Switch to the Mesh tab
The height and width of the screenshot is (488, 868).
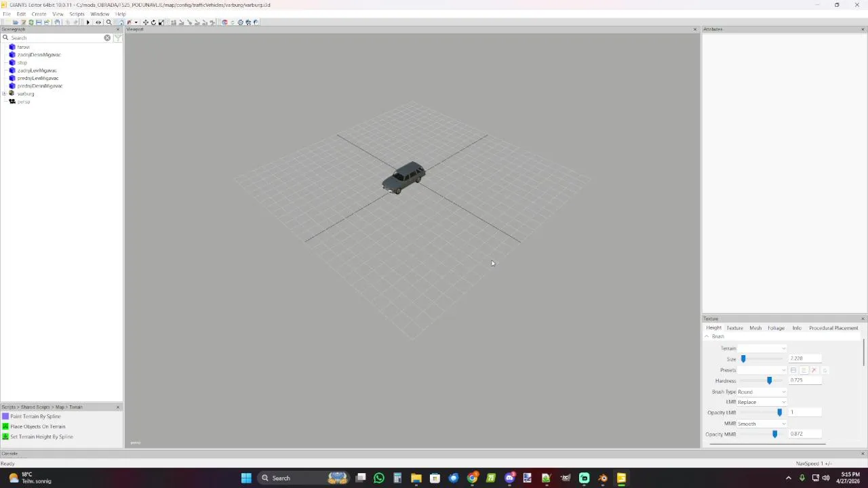point(755,328)
